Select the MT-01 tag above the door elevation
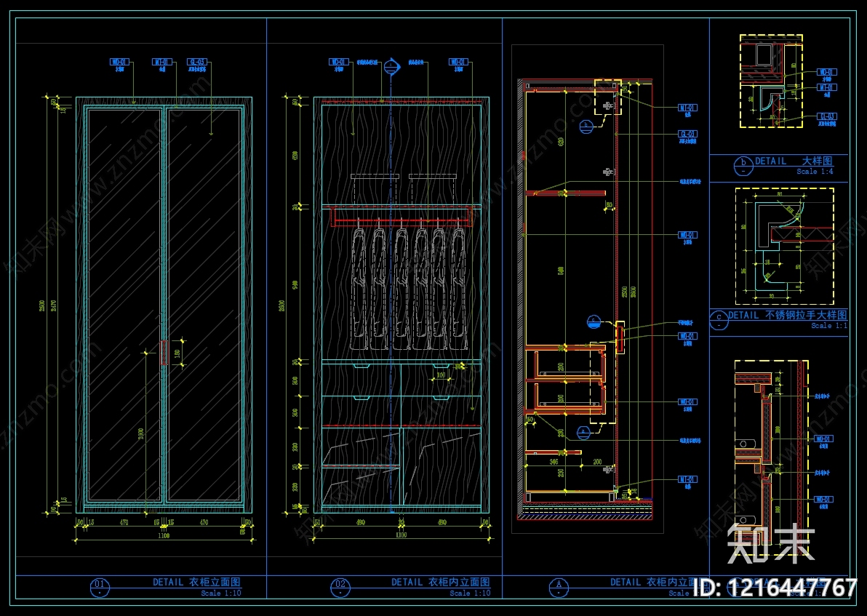867x616 pixels. tap(162, 62)
